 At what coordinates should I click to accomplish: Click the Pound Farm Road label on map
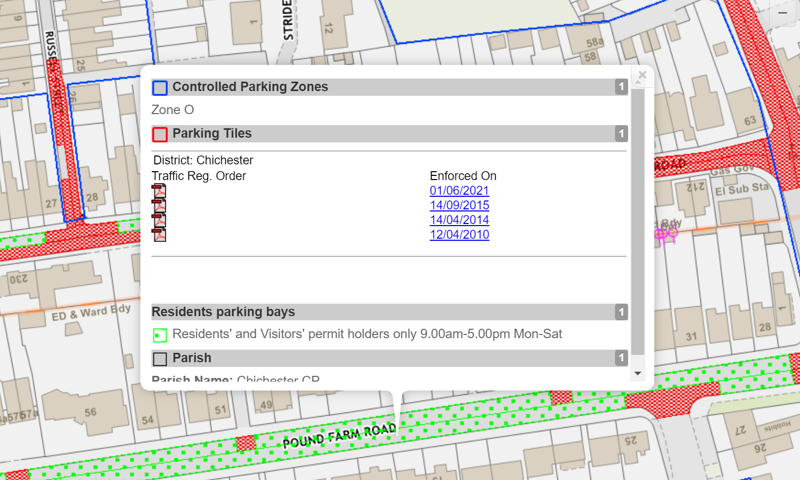pos(338,435)
